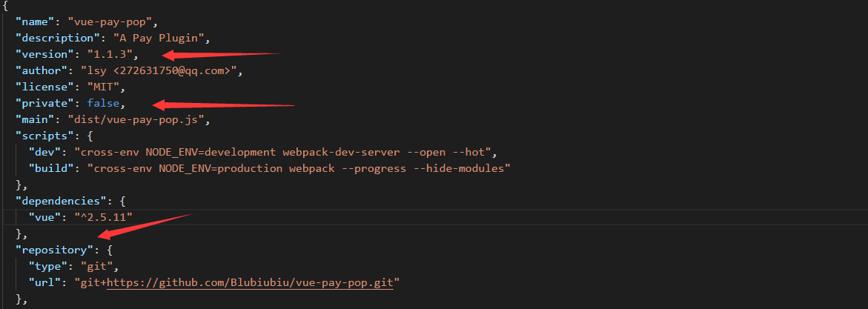The height and width of the screenshot is (309, 868).
Task: Click the "git" type value
Action: [x=96, y=266]
